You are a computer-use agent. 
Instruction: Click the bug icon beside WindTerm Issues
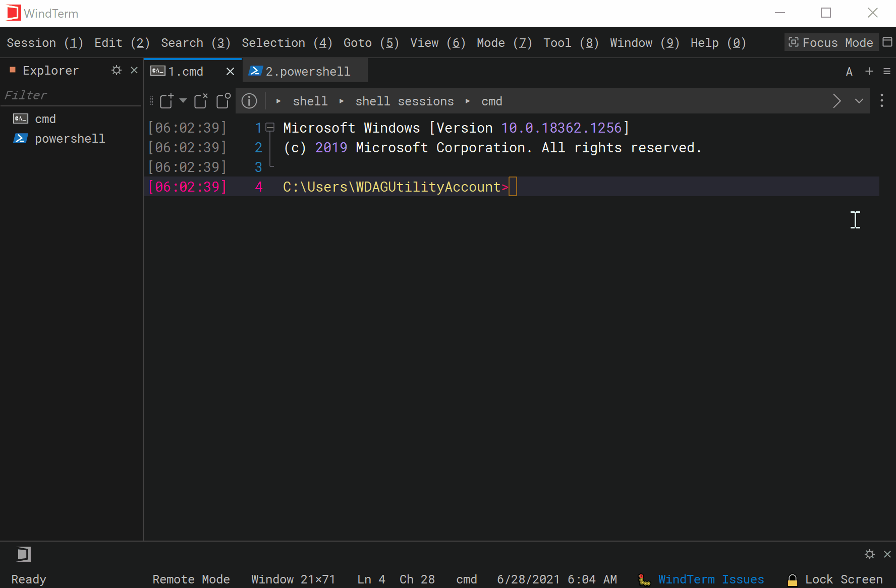644,580
